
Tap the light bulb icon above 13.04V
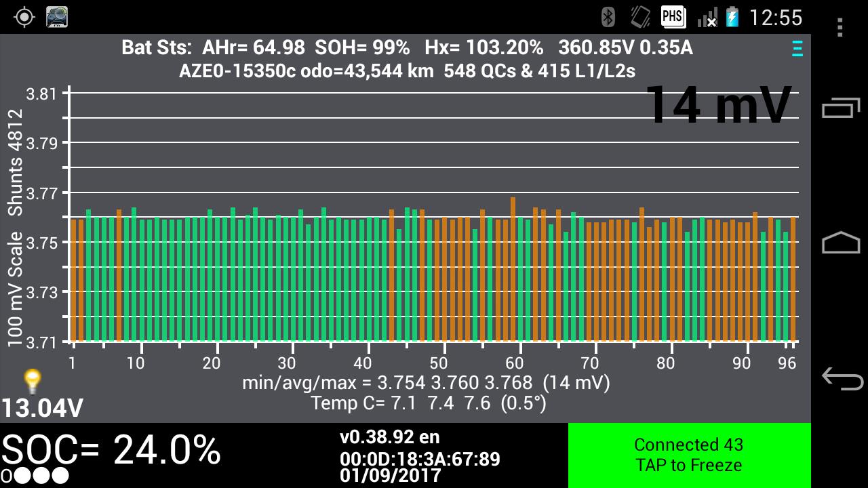(32, 382)
